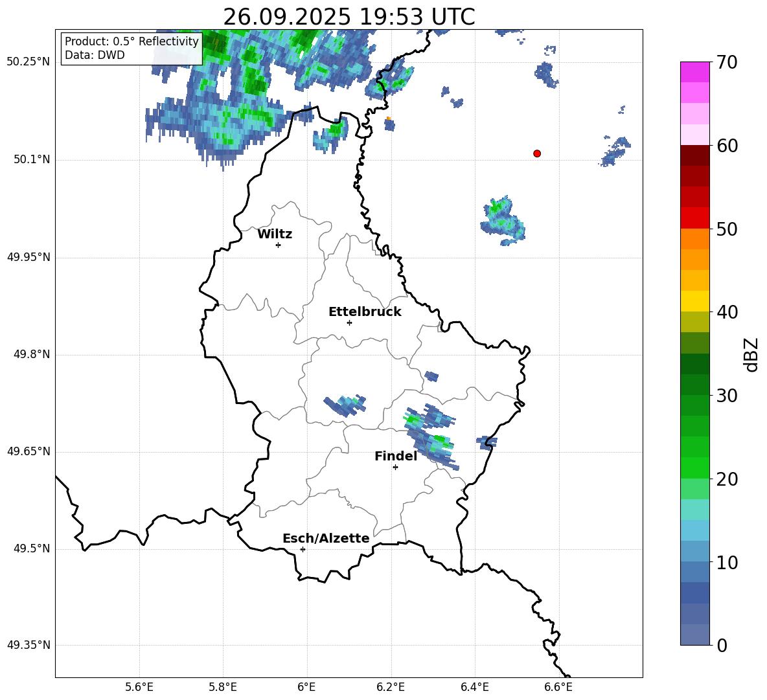Screen dimensions: 767x700
Task: Click the 20 value on colorbar
Action: [727, 479]
